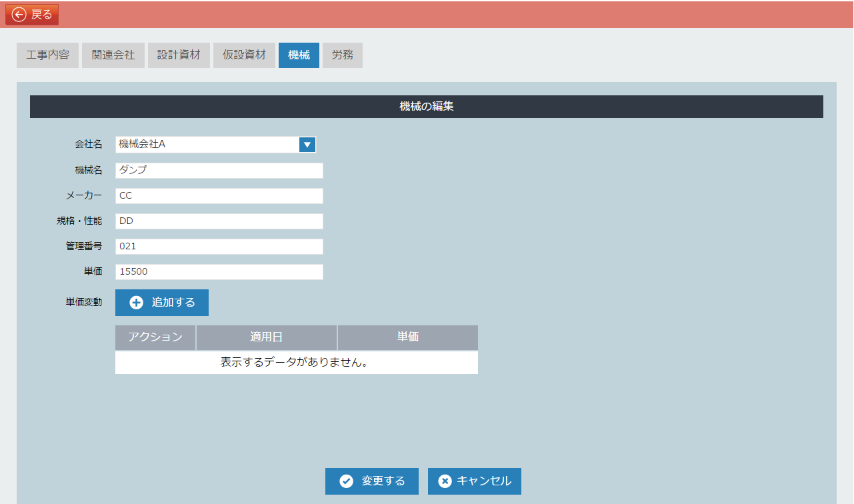Select the 設計資材 tab
Image resolution: width=854 pixels, height=504 pixels.
click(x=179, y=55)
